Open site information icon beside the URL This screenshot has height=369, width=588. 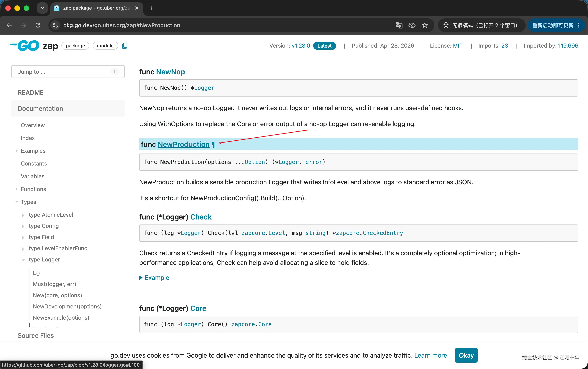(x=55, y=25)
